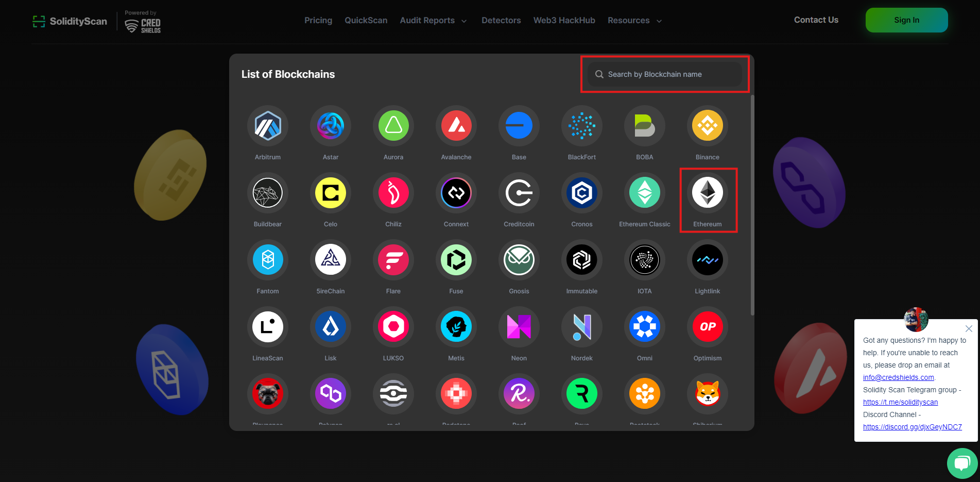Open the Pricing page
Image resolution: width=980 pixels, height=482 pixels.
point(318,21)
